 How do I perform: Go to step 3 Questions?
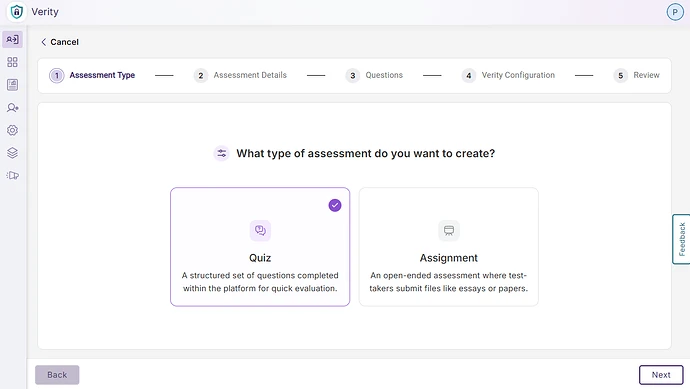tap(374, 76)
